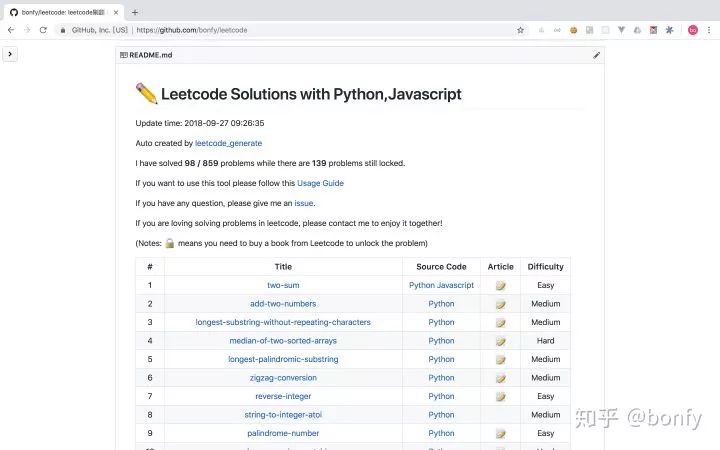Click the browser back arrow
Viewport: 720px width, 450px height.
coord(11,30)
